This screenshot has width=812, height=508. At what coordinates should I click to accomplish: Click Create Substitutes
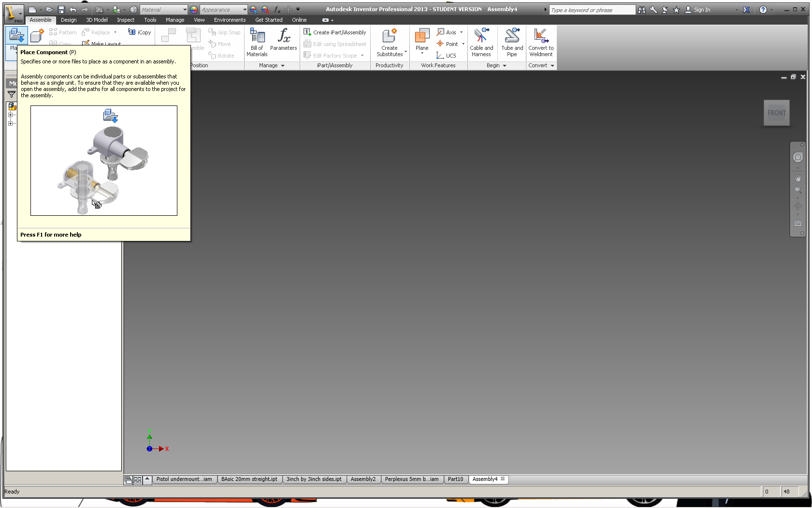[x=390, y=43]
